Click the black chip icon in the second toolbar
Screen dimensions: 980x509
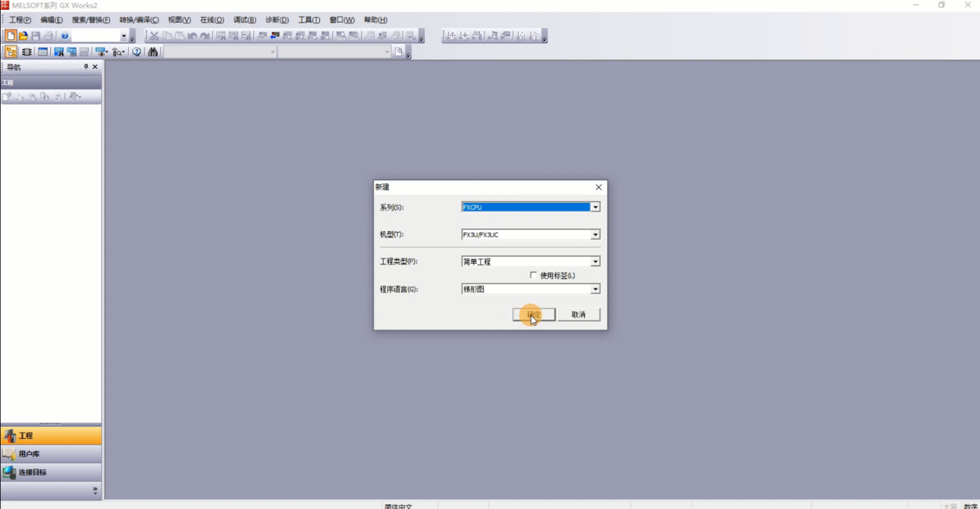[27, 52]
